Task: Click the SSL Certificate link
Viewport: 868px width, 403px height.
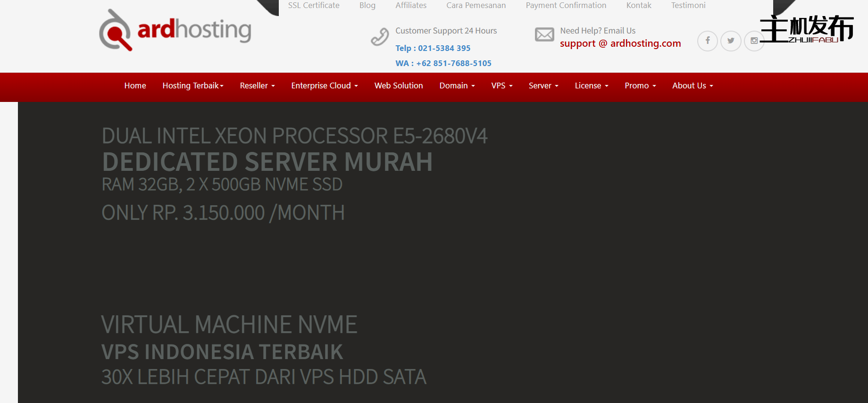Action: [x=314, y=5]
